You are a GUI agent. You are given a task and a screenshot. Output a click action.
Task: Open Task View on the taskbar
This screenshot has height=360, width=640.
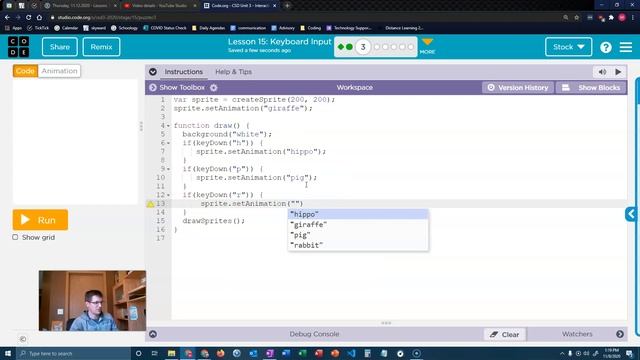point(155,353)
